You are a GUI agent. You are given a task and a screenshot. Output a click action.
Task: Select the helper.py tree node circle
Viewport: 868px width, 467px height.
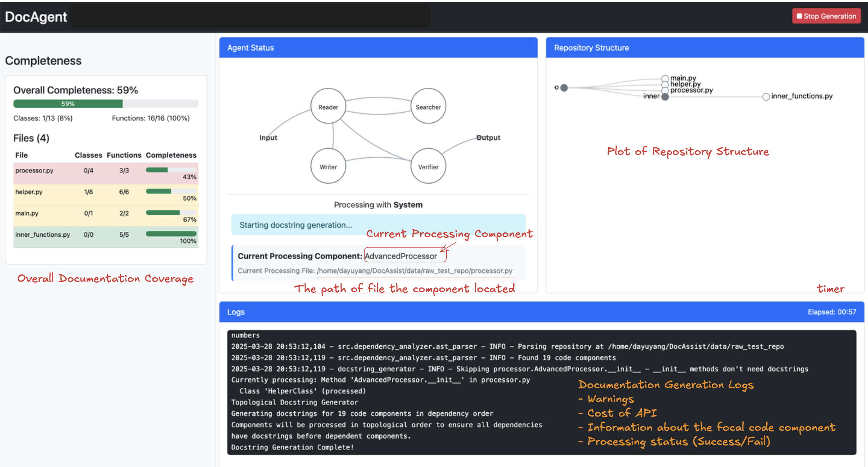tap(665, 84)
